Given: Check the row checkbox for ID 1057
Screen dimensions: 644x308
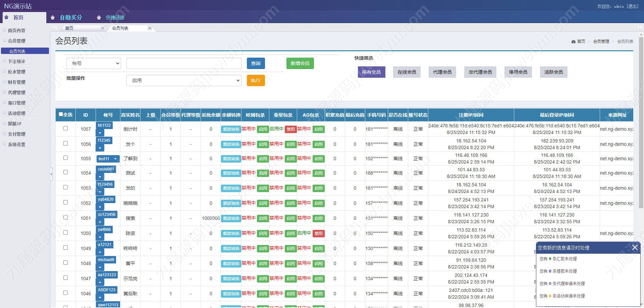Looking at the screenshot, I should [65, 128].
